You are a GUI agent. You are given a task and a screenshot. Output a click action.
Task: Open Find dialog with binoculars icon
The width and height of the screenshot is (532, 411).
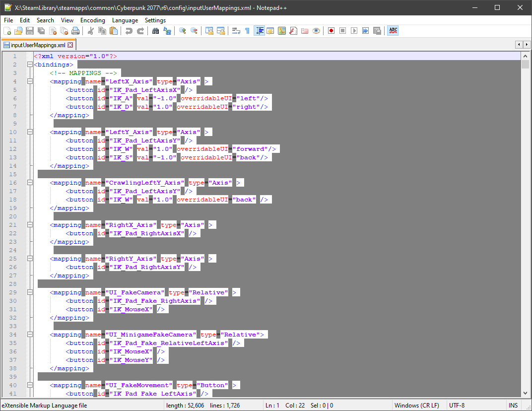pos(155,31)
